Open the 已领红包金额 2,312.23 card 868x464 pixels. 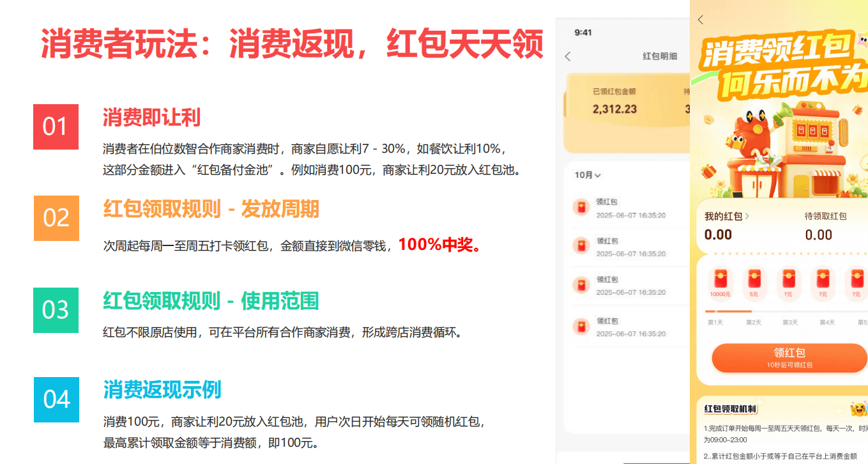click(614, 102)
